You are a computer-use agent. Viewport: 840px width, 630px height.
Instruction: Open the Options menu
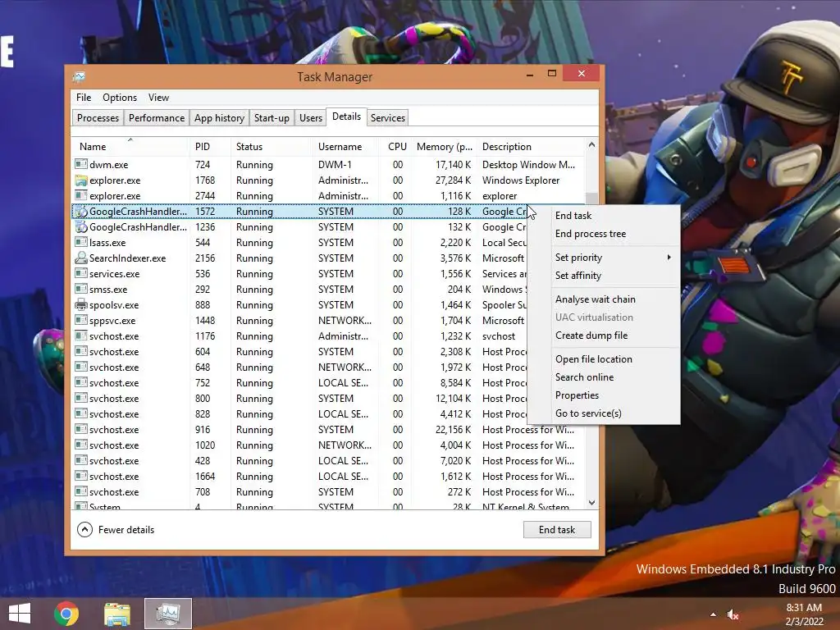point(120,98)
